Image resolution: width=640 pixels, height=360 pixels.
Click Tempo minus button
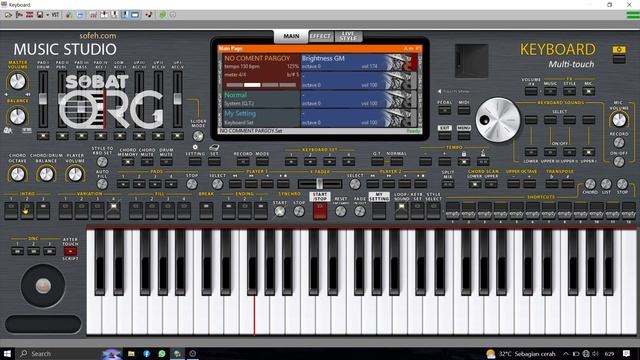click(x=425, y=162)
